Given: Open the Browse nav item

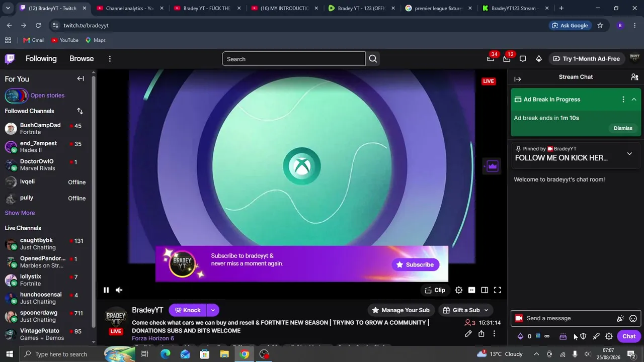Looking at the screenshot, I should 82,59.
